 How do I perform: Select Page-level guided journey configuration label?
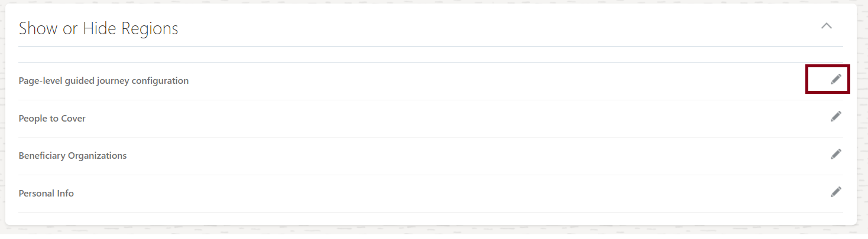pos(103,81)
